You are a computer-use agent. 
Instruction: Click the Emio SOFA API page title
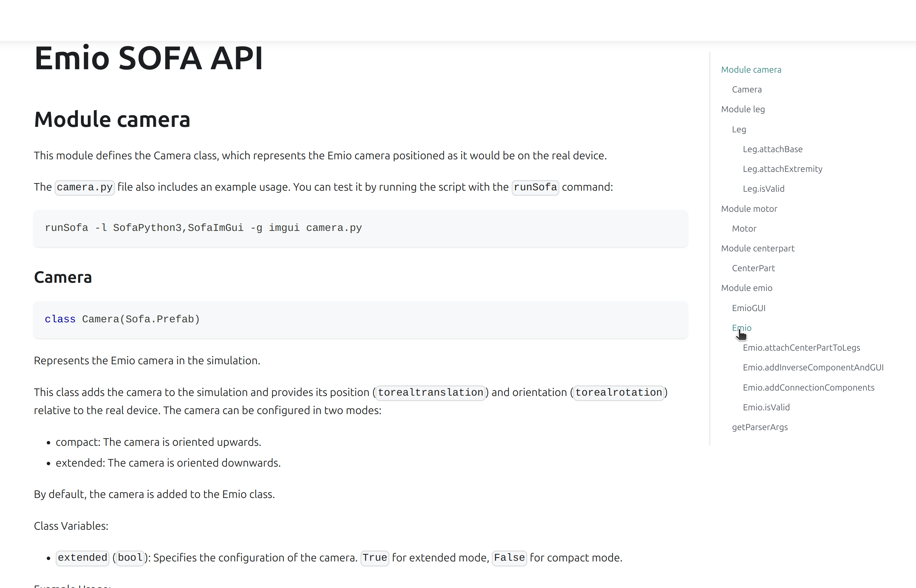(148, 58)
